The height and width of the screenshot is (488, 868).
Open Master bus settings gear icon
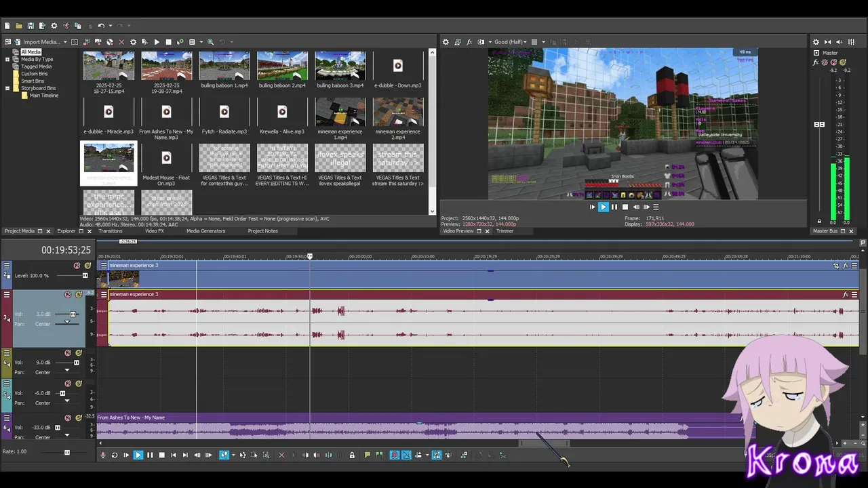click(x=816, y=42)
